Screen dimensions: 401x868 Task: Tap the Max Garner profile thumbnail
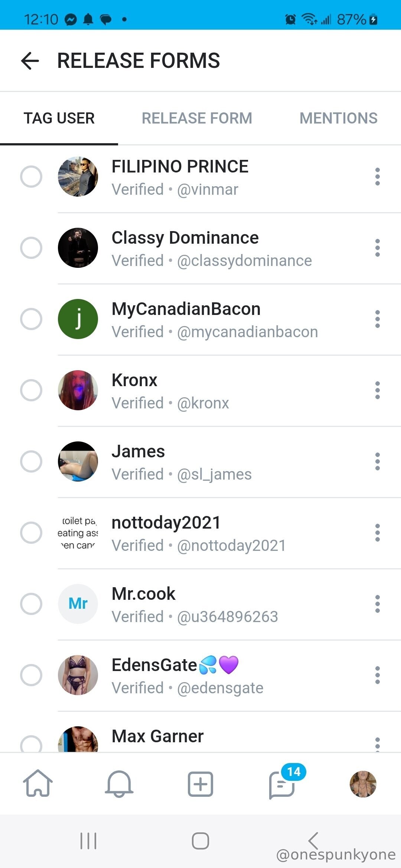[78, 740]
